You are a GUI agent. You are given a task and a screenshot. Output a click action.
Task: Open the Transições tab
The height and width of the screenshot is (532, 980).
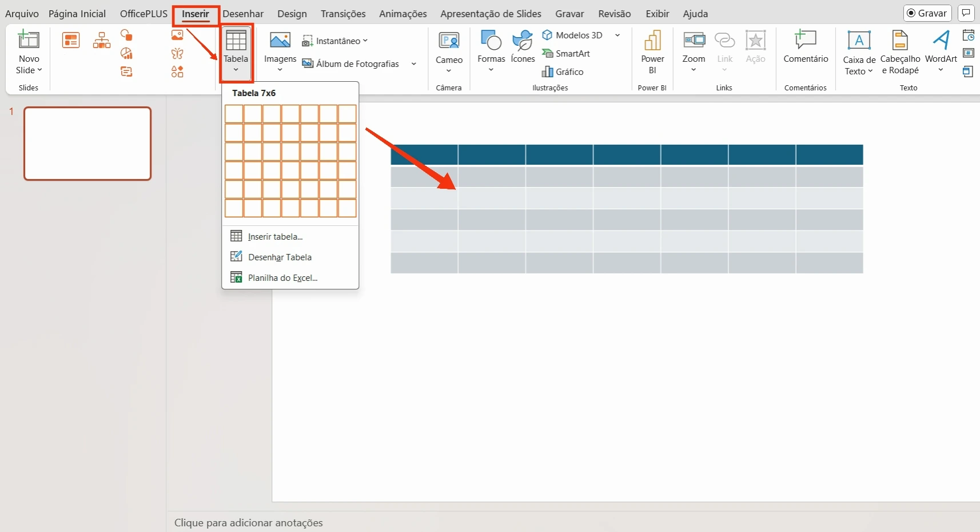343,14
